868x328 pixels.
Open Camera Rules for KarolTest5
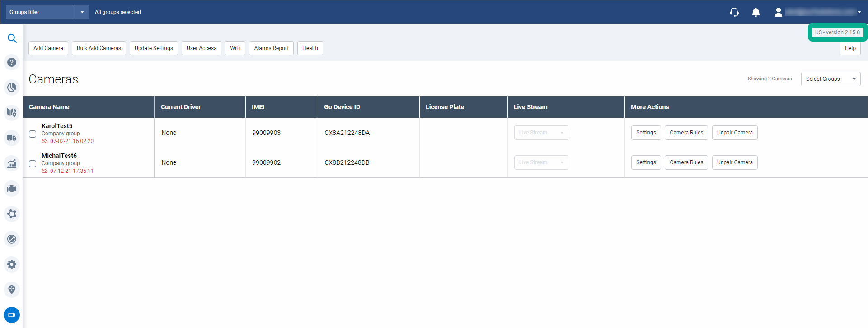point(686,133)
